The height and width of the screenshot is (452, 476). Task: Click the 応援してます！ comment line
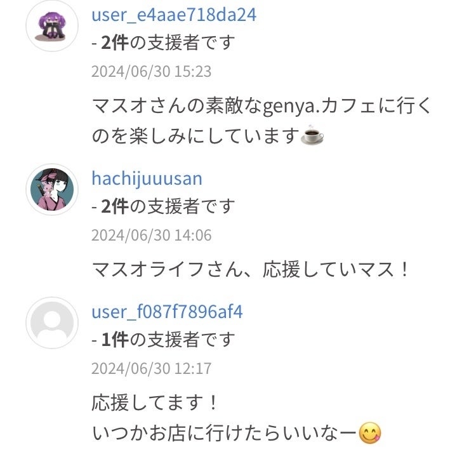pyautogui.click(x=154, y=403)
